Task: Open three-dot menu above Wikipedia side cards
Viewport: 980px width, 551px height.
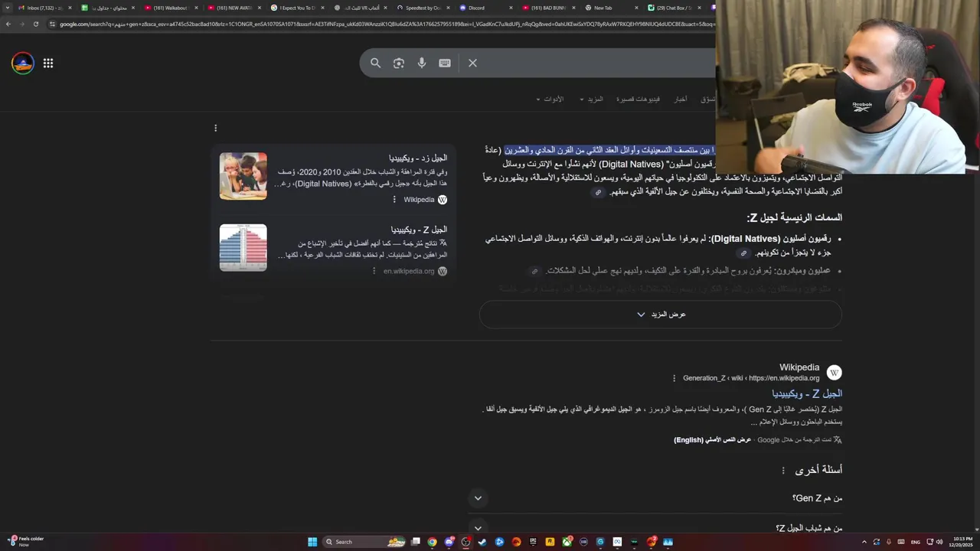Action: pyautogui.click(x=215, y=128)
